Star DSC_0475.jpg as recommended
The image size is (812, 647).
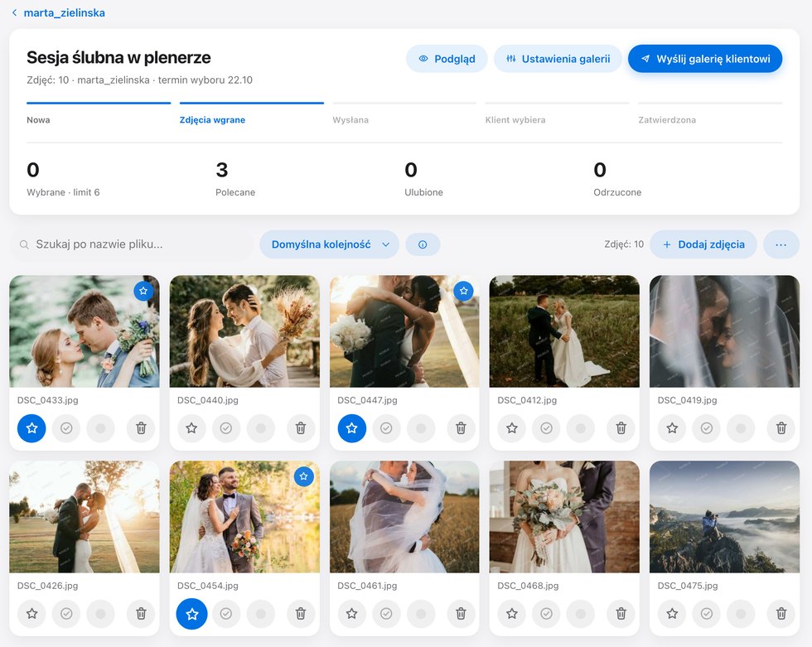point(672,613)
